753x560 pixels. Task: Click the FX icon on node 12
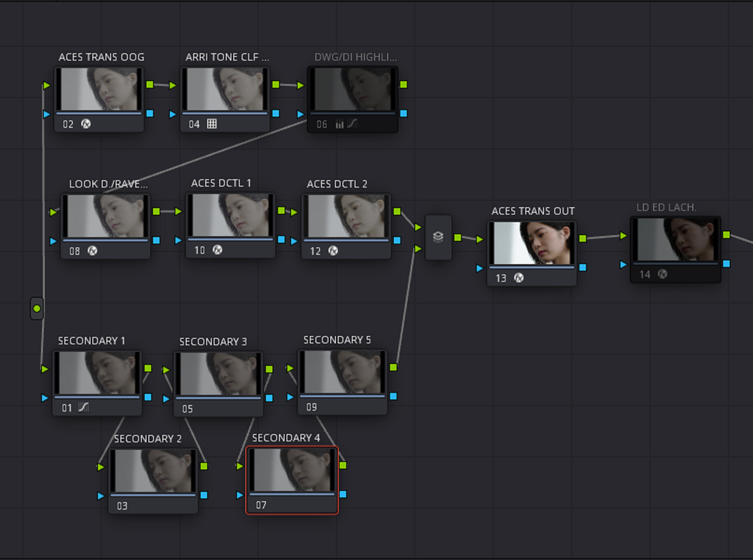pos(333,251)
